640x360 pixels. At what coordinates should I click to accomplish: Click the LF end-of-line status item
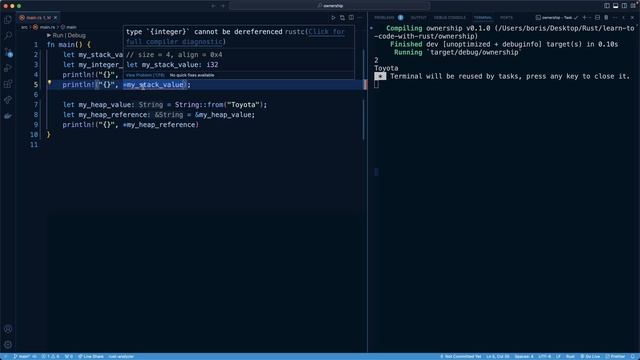[558, 356]
